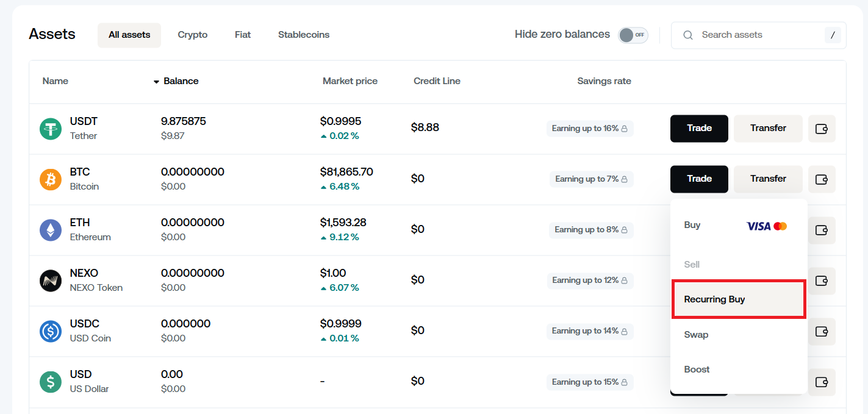Click the Earning up to 7% badge
The width and height of the screenshot is (868, 414).
[x=592, y=179]
